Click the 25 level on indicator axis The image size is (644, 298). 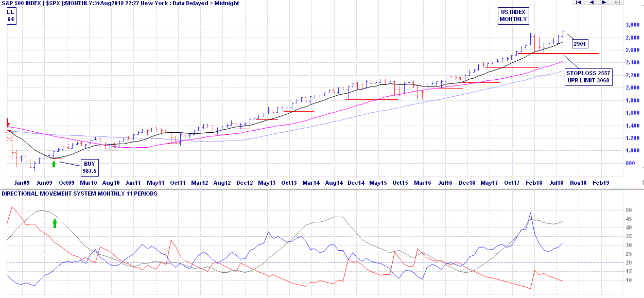[629, 254]
